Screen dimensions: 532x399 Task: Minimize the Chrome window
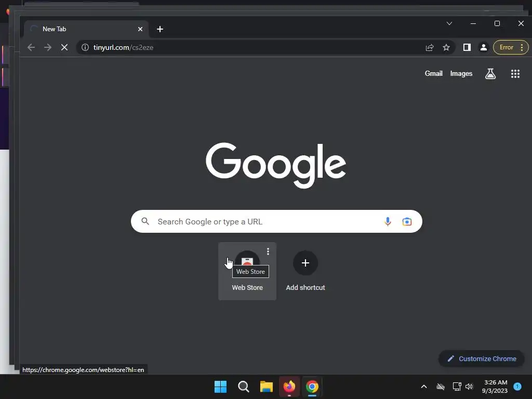click(473, 23)
